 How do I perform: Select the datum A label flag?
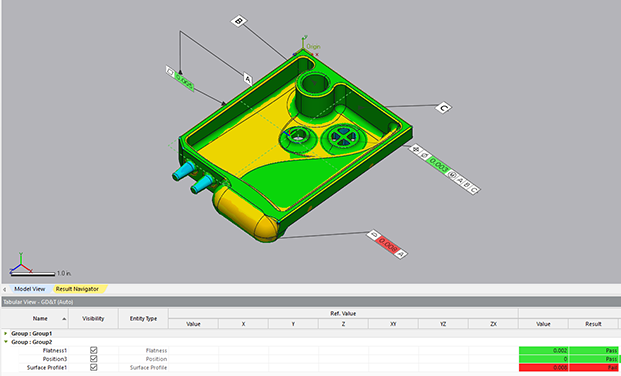tap(248, 79)
